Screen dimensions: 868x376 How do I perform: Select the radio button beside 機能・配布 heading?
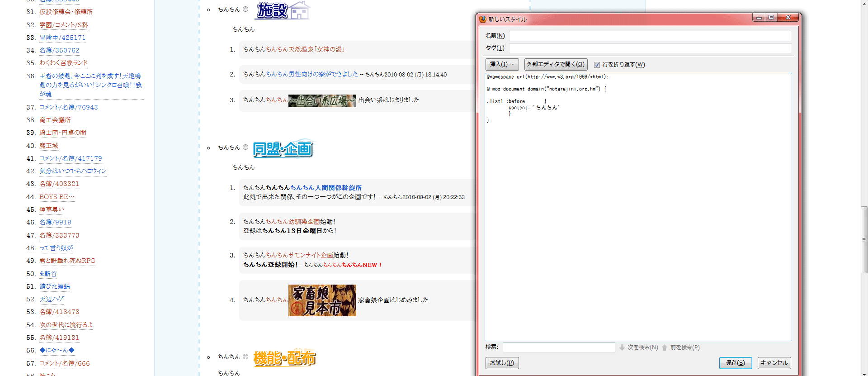tap(245, 357)
